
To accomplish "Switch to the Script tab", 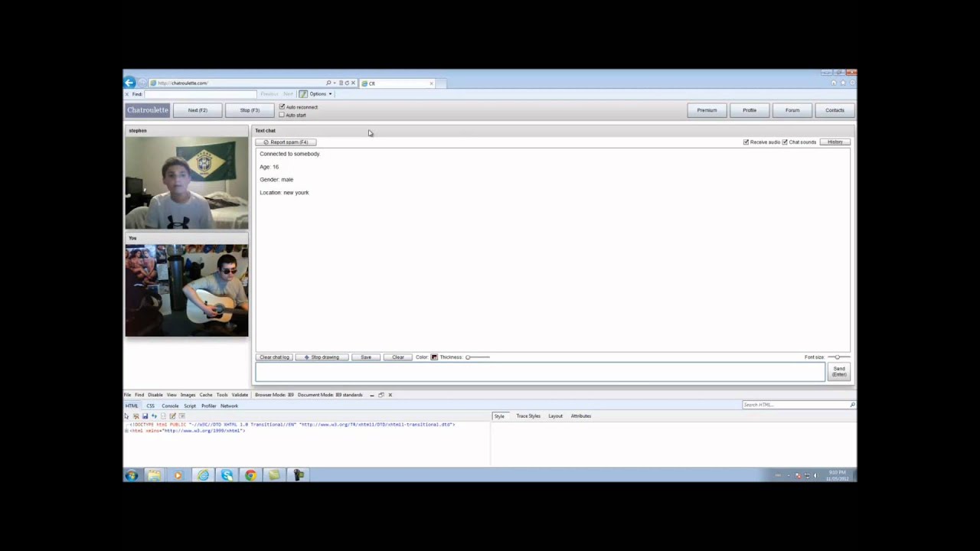I will 190,406.
